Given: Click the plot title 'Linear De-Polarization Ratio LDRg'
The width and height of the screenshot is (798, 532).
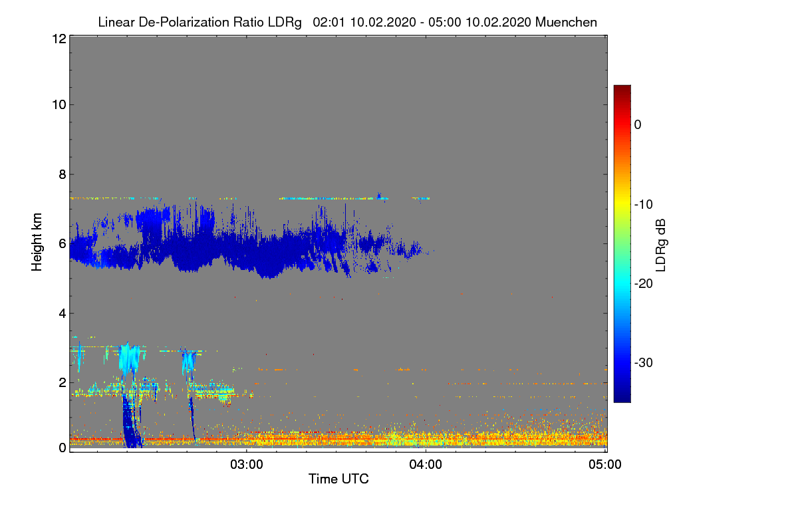Looking at the screenshot, I should point(199,22).
